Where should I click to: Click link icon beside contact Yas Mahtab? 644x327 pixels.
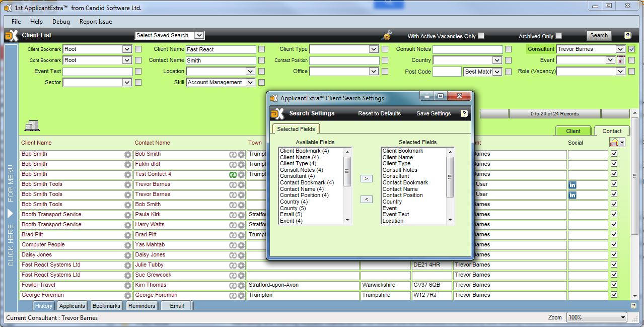[x=233, y=245]
